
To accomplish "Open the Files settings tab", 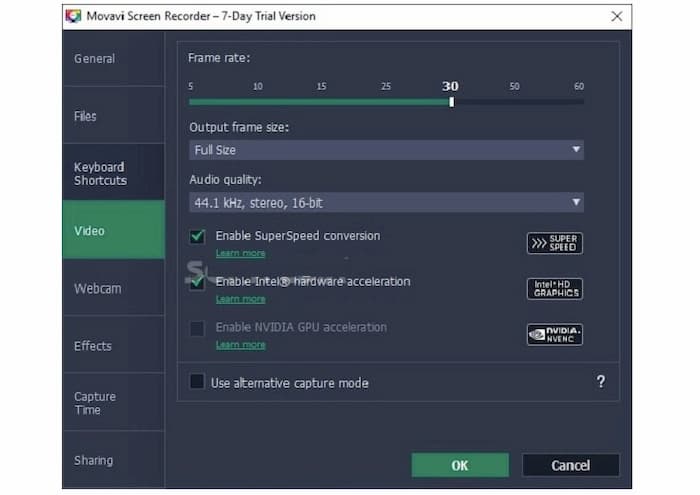I will tap(114, 116).
